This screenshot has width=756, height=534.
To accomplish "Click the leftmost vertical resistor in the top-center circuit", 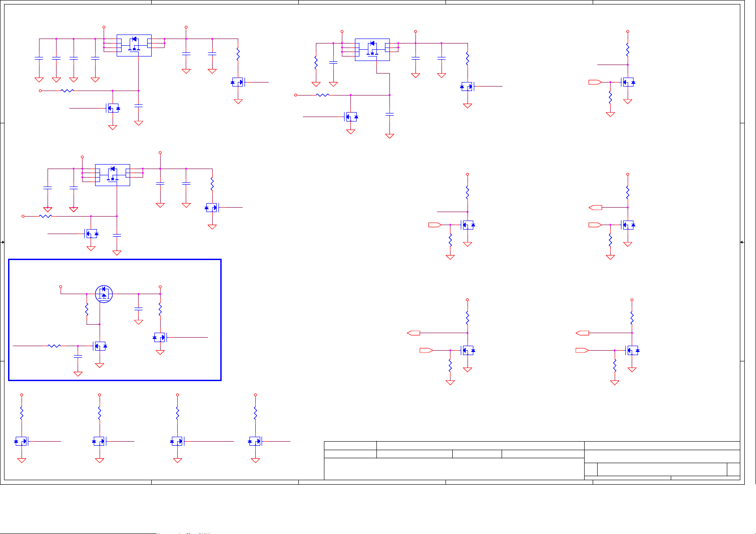I will click(316, 62).
